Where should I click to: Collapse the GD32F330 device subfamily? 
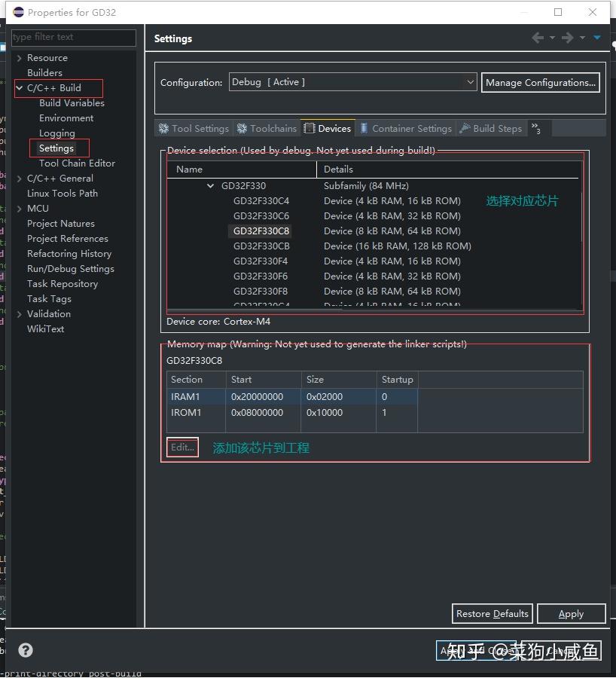pos(210,185)
